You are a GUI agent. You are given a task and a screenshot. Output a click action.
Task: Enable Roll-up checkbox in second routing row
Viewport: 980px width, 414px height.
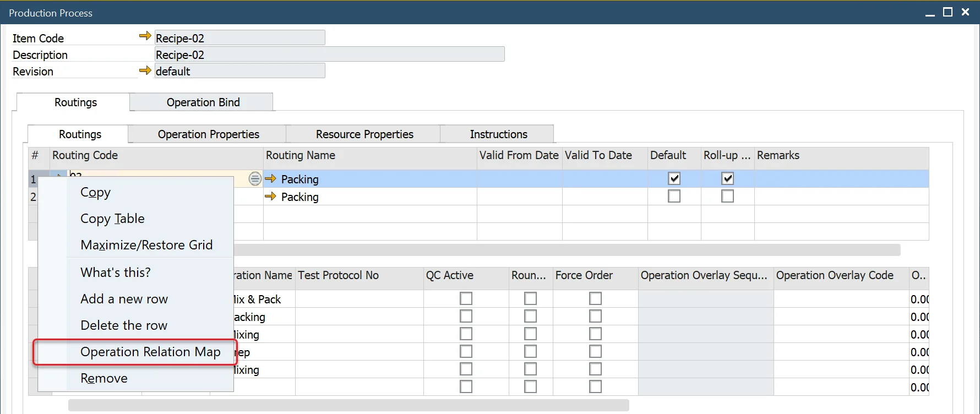coord(727,196)
